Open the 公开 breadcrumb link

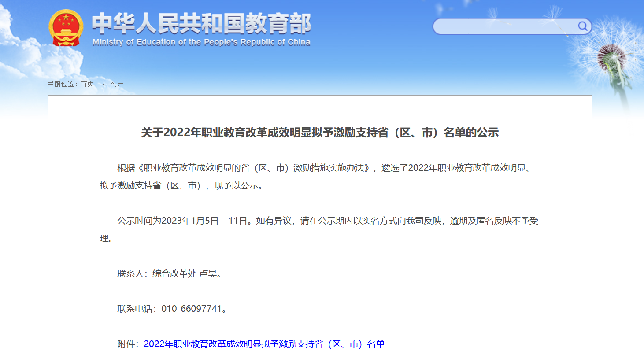(x=117, y=84)
